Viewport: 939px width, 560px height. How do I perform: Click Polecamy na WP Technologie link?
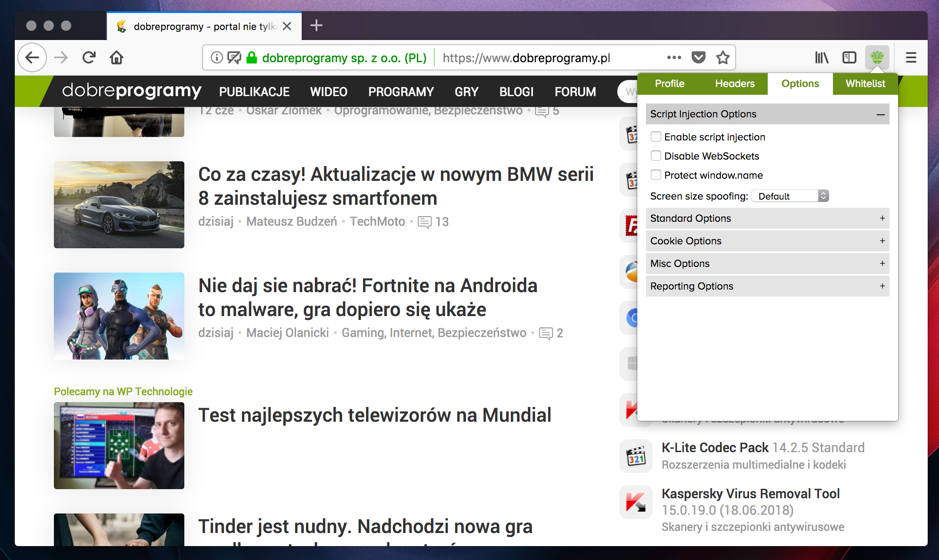pyautogui.click(x=123, y=391)
